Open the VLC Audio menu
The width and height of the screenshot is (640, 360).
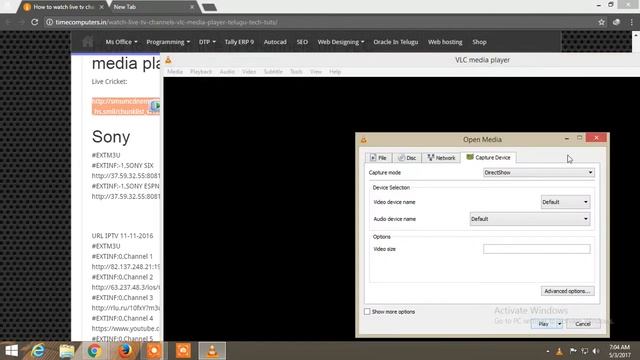click(227, 72)
